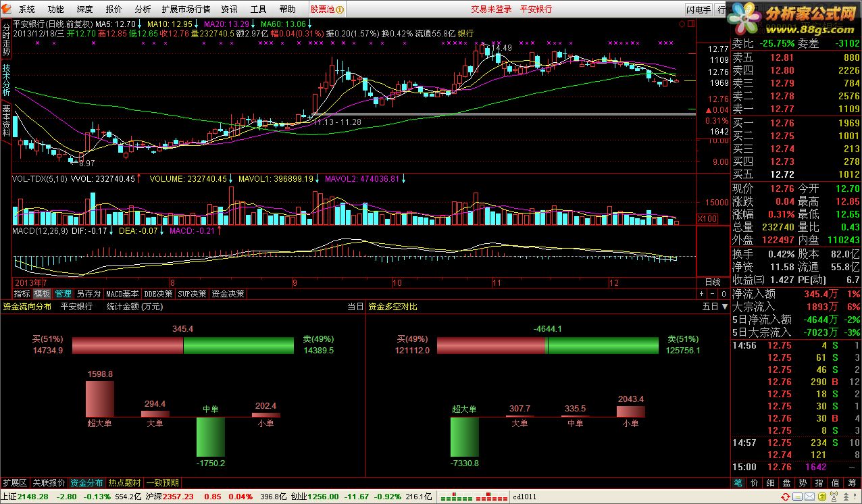Select the MACD基本 template
Screen dimensions: 862x504
pyautogui.click(x=122, y=294)
